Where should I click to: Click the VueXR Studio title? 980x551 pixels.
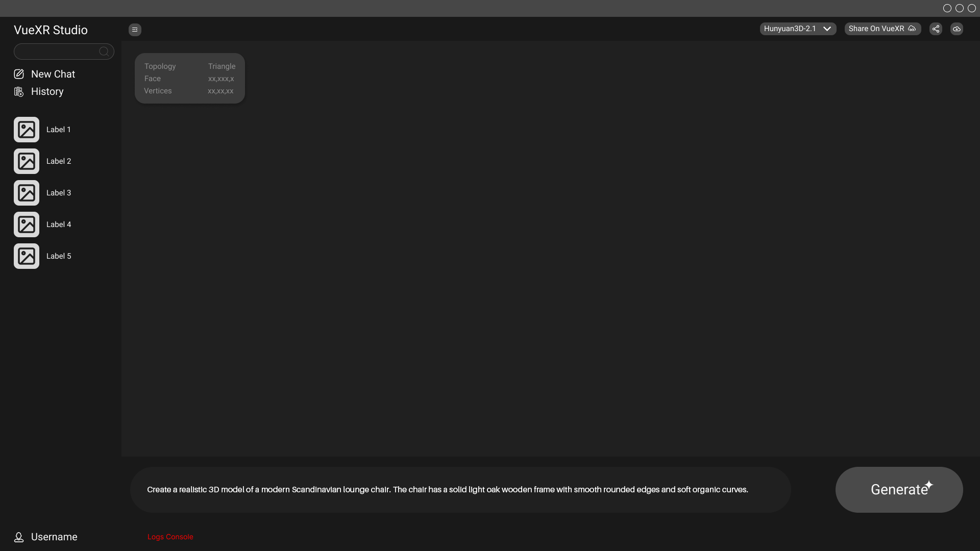[50, 30]
